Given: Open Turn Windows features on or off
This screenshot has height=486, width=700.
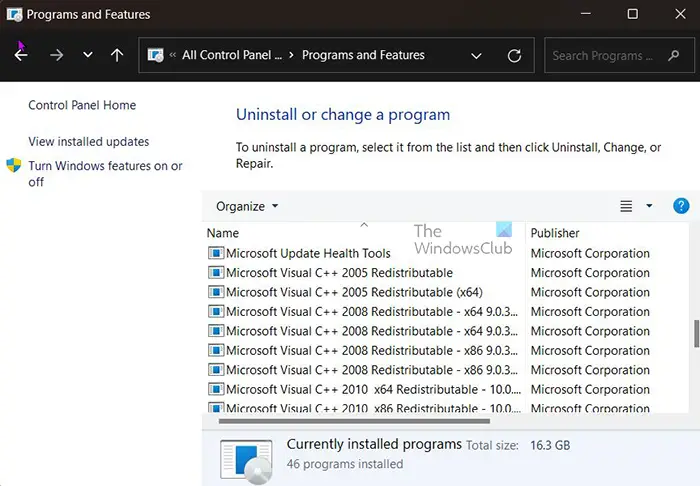Looking at the screenshot, I should point(105,174).
